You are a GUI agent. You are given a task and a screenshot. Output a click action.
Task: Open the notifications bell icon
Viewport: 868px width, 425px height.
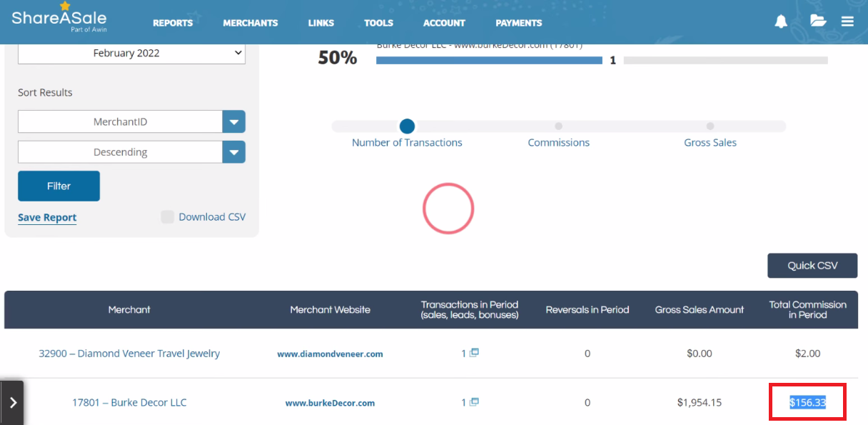[x=781, y=22]
